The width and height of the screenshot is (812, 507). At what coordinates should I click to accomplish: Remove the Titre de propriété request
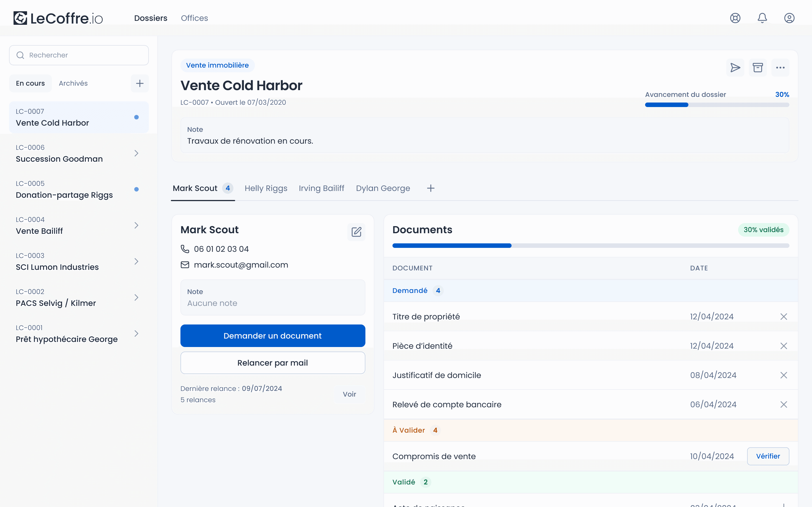pos(784,317)
